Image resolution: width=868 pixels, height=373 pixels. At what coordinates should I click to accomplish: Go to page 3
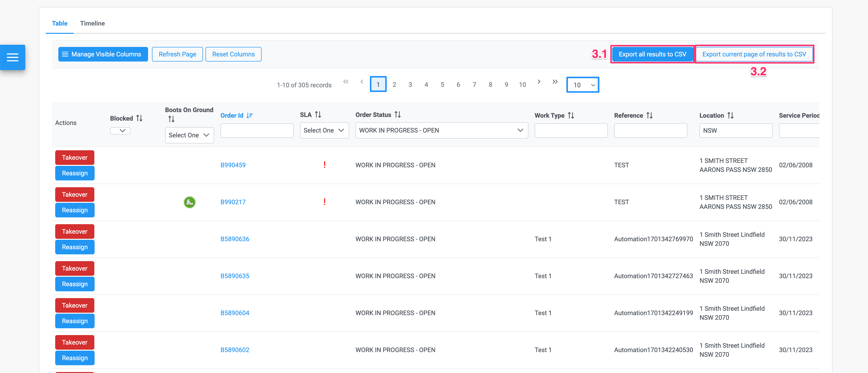pyautogui.click(x=410, y=85)
